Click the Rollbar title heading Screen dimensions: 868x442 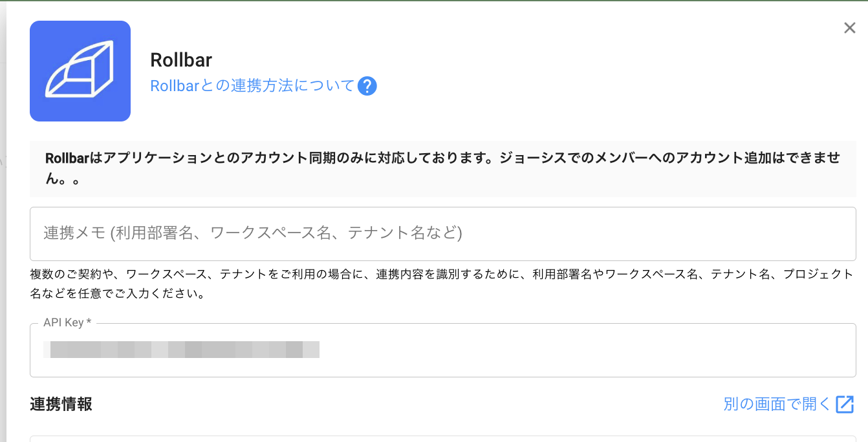181,60
